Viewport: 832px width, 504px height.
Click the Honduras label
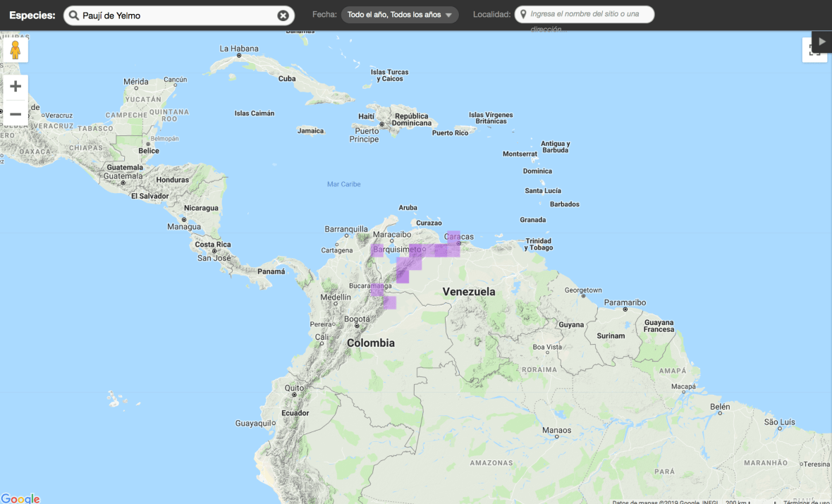click(173, 180)
